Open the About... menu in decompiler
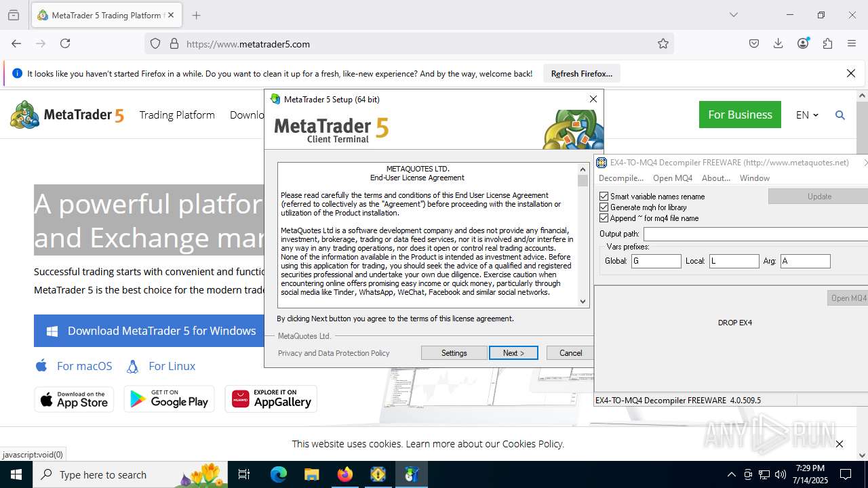 click(x=716, y=178)
